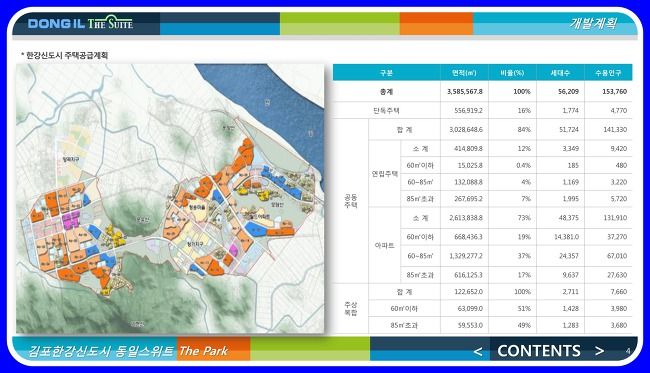
Task: Click the 수용인구 column header
Action: [608, 73]
